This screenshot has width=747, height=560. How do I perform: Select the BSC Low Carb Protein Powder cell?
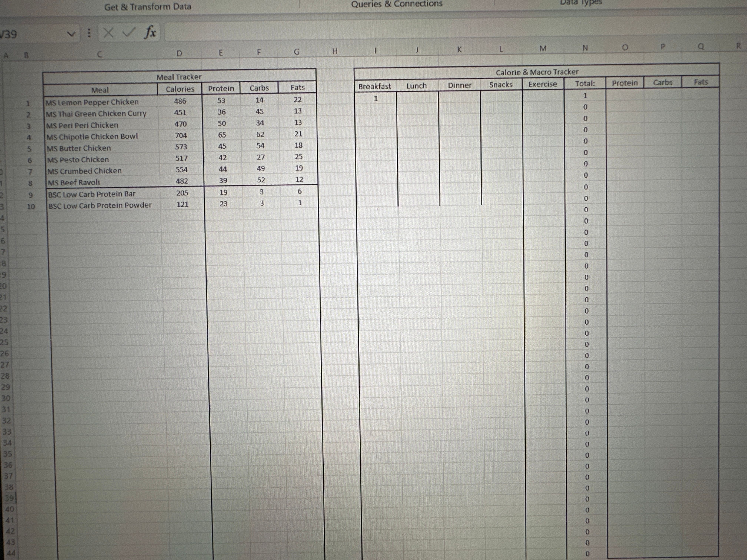(100, 205)
